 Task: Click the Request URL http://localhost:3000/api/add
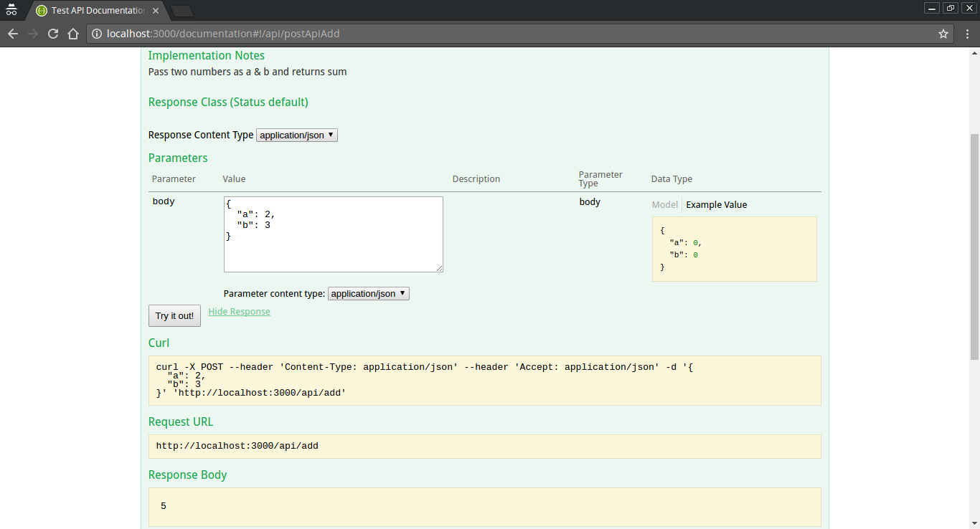237,446
